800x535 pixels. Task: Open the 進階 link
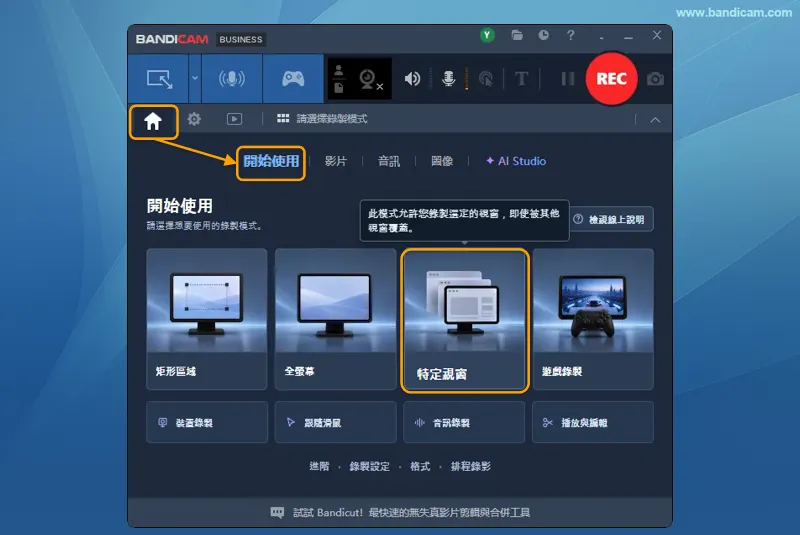319,466
